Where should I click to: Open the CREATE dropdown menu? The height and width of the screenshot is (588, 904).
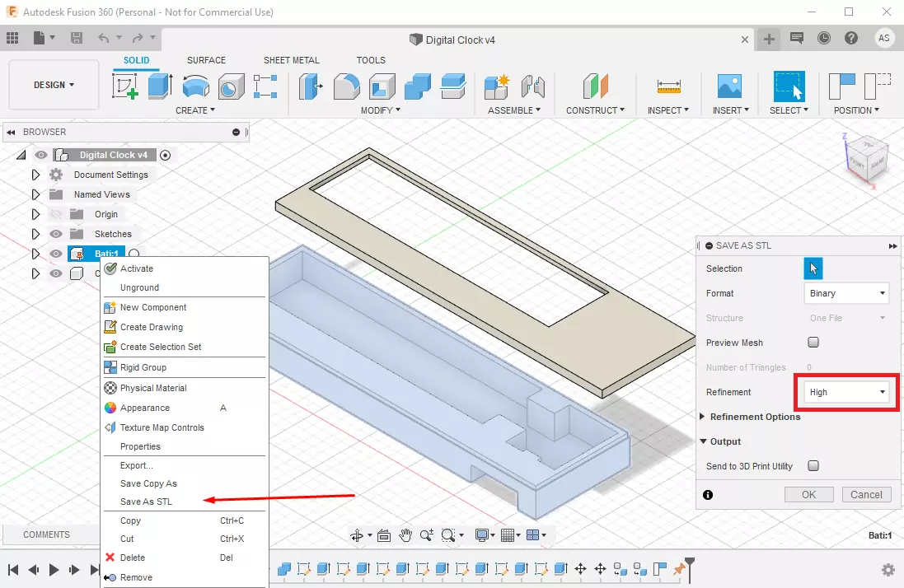pyautogui.click(x=195, y=110)
